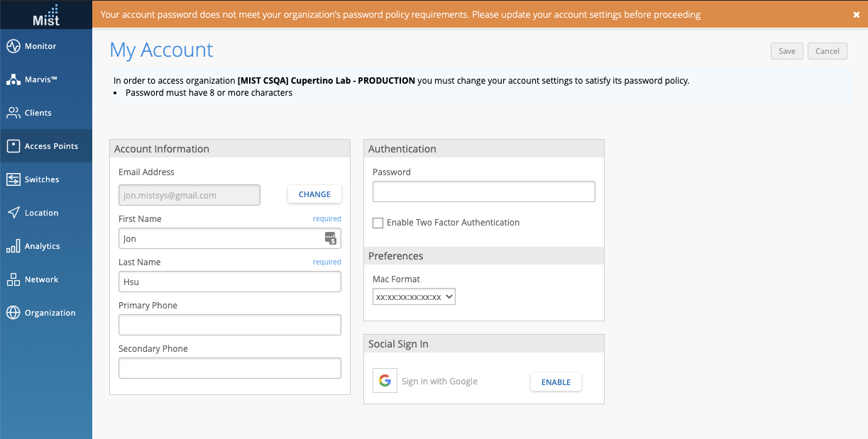
Task: Open the Location sidebar icon
Action: click(13, 213)
